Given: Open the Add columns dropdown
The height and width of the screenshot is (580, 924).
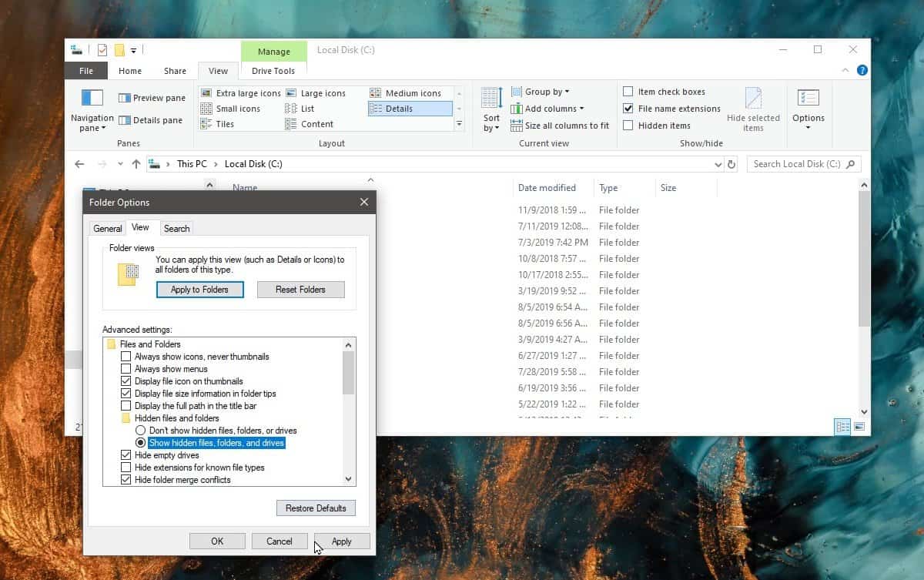Looking at the screenshot, I should pos(547,109).
